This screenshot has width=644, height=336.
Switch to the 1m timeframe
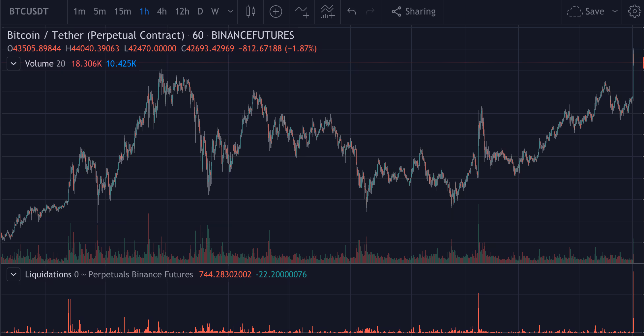pos(79,12)
